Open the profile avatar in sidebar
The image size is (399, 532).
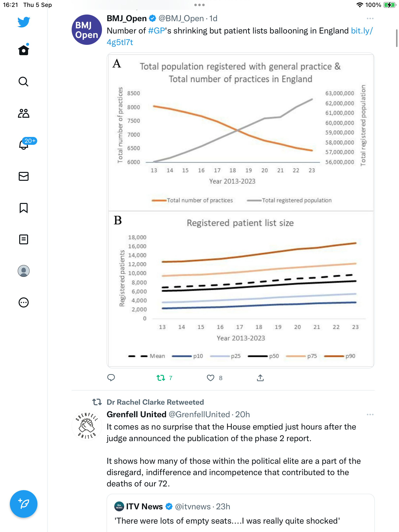(24, 271)
